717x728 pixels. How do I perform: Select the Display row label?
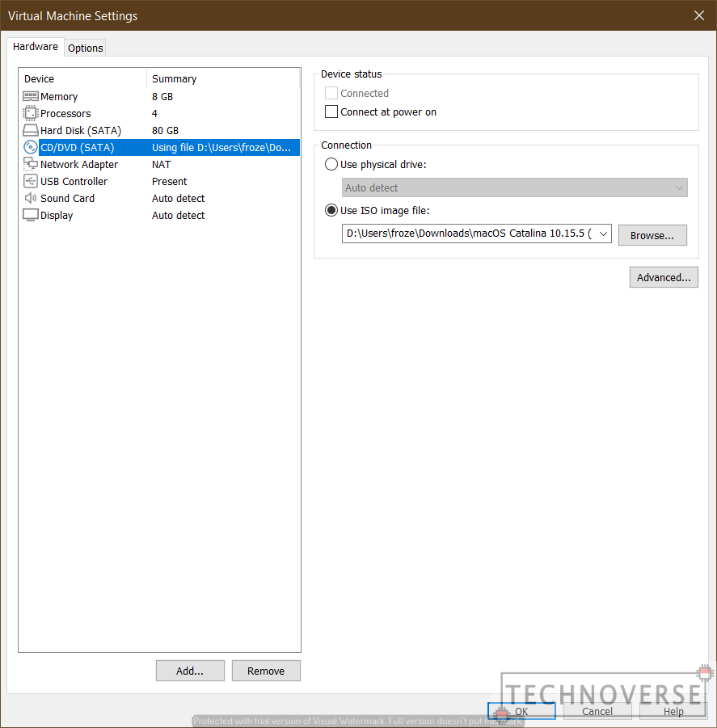point(57,216)
